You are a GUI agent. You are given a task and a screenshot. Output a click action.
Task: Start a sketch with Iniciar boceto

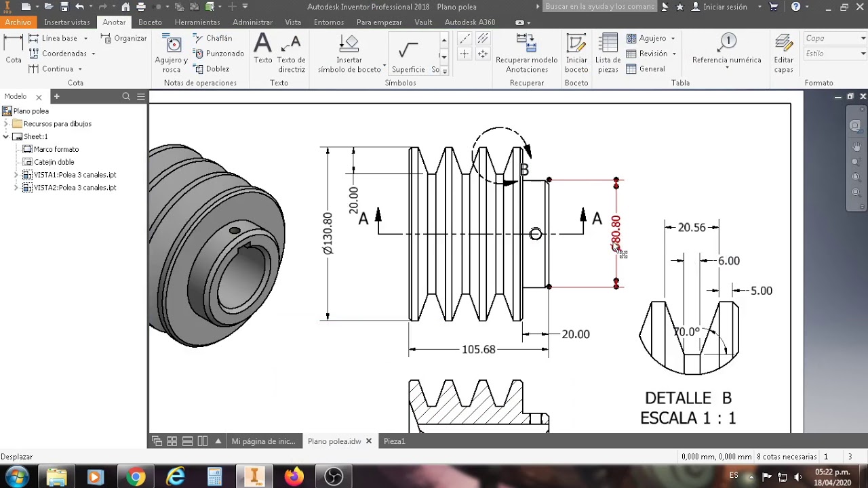(576, 54)
